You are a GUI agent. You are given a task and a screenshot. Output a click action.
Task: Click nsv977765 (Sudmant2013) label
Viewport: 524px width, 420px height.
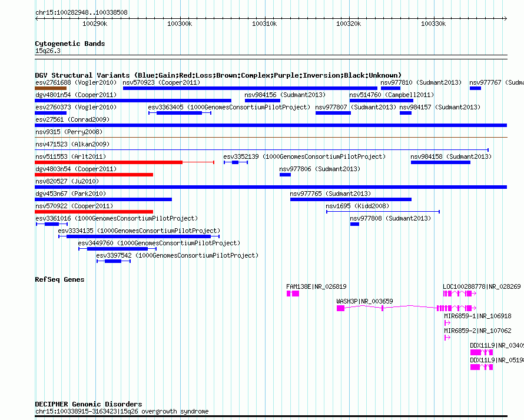(x=330, y=194)
